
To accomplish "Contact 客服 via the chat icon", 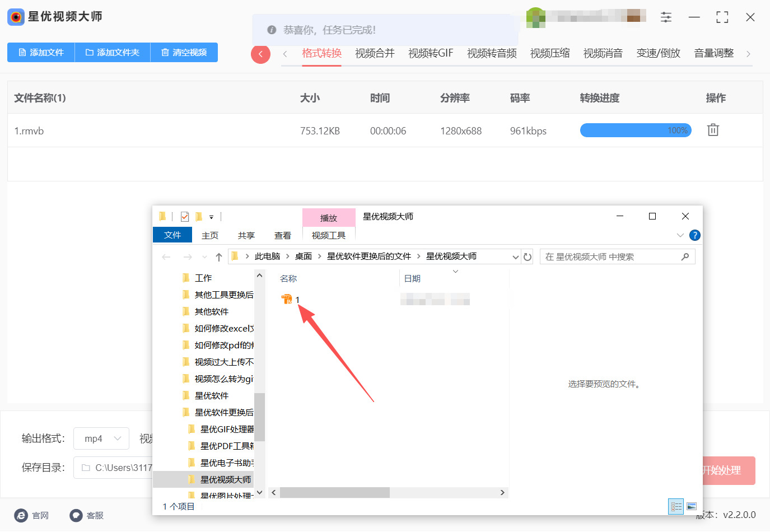I will click(76, 515).
